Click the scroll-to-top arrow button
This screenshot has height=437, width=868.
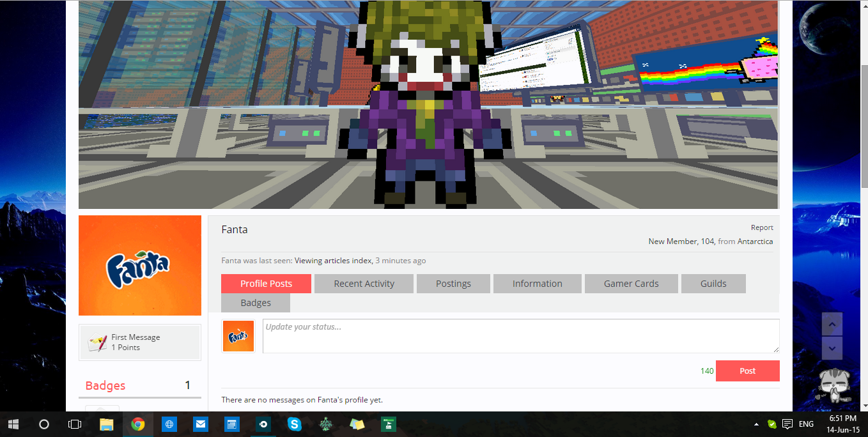point(832,325)
